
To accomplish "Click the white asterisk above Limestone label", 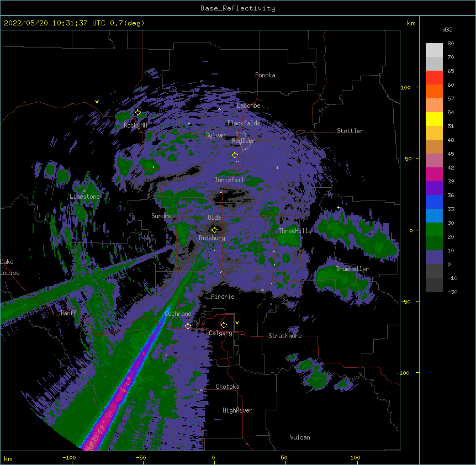I will point(84,191).
